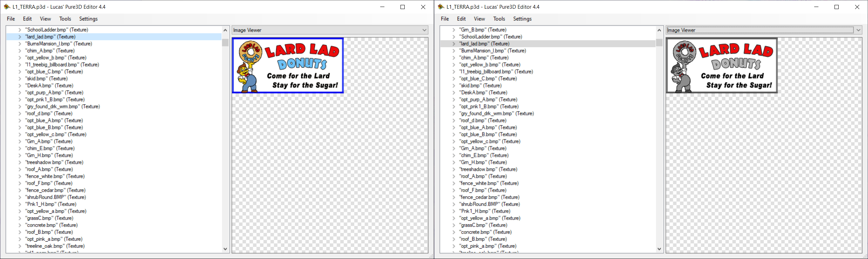Select "roof_d.bmp" texture in left window

[x=49, y=113]
